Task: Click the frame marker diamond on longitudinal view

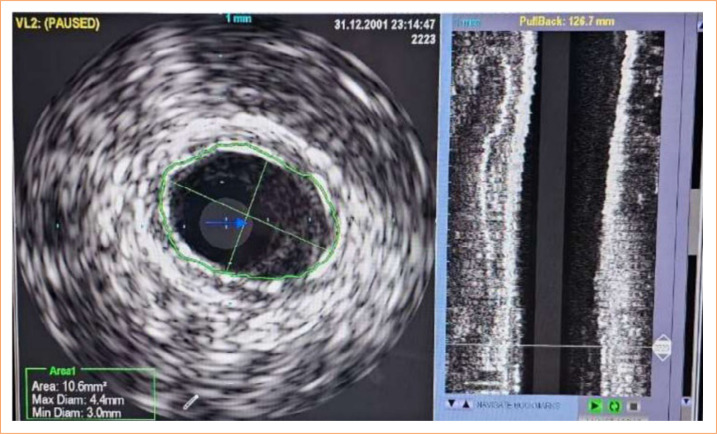Action: pos(663,348)
